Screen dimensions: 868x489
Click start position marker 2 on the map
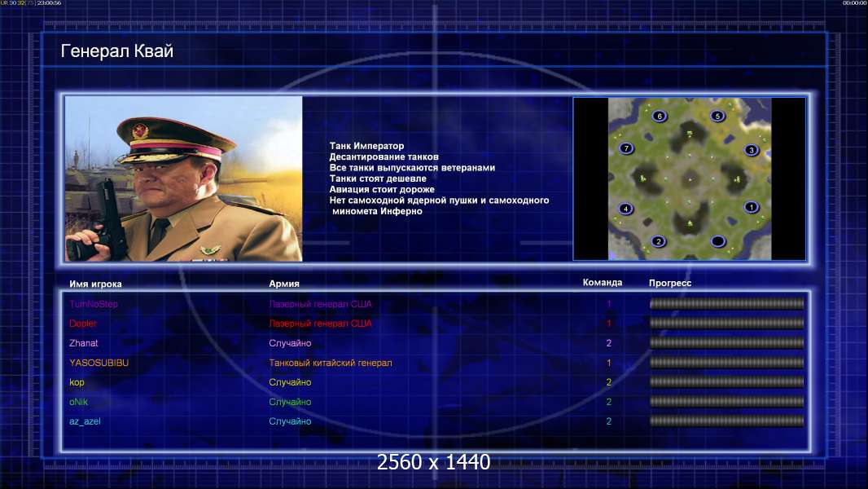click(658, 241)
